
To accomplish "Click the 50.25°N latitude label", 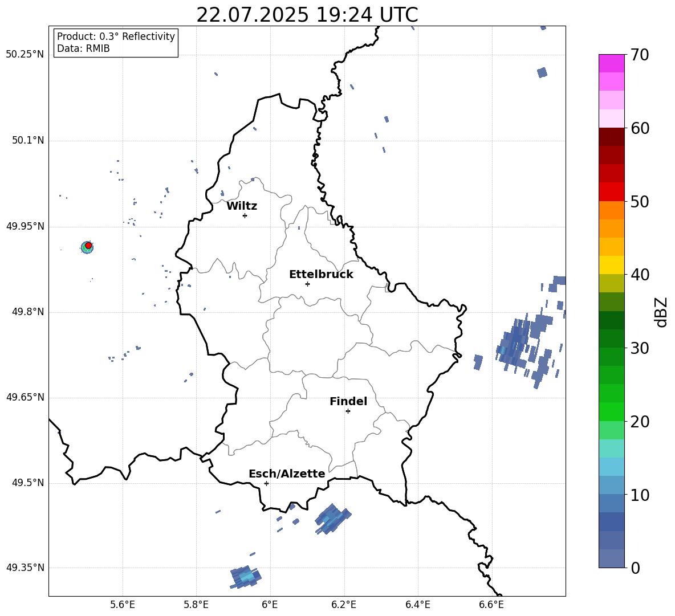I will click(25, 55).
